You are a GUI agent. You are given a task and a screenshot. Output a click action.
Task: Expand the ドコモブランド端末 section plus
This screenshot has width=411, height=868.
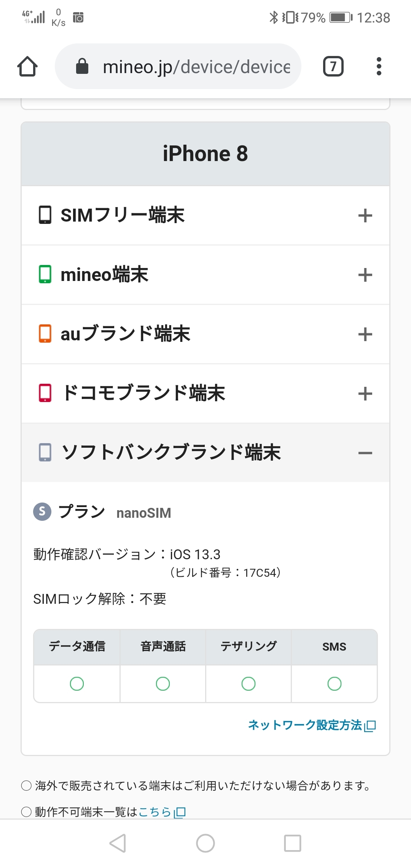pos(365,394)
